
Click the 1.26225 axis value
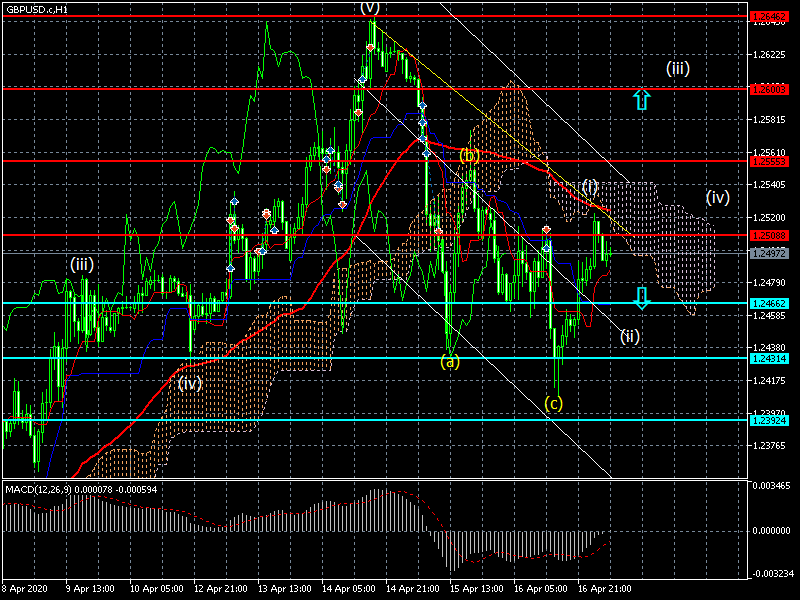coord(769,55)
